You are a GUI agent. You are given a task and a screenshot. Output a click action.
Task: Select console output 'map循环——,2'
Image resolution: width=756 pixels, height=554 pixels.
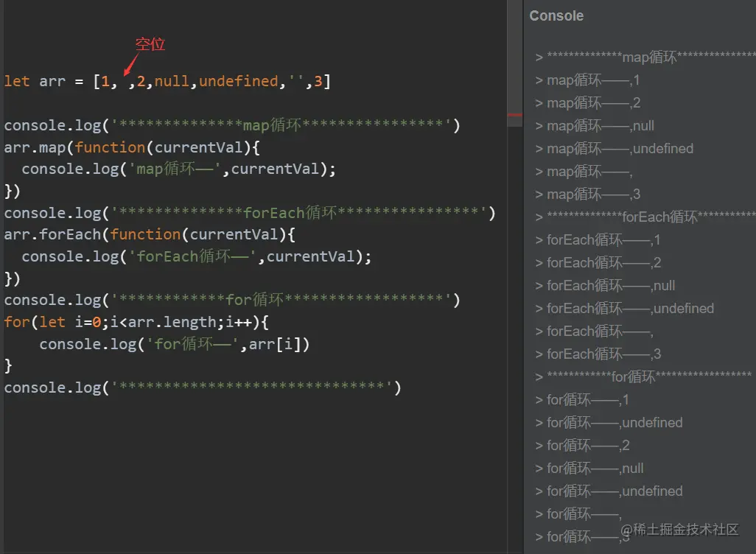coord(588,102)
